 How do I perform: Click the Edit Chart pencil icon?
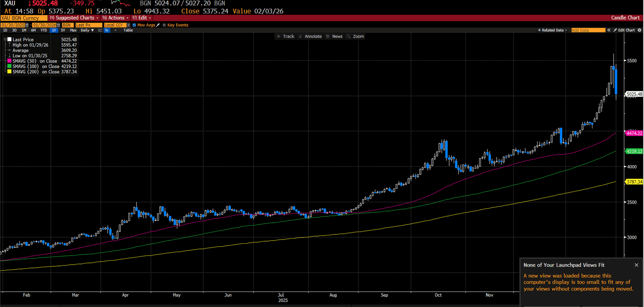click(x=615, y=30)
